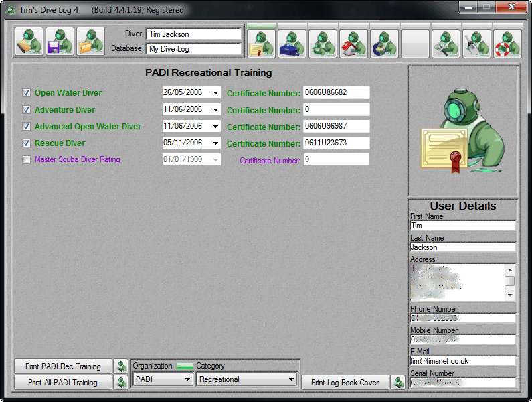Uncheck the Open Water Diver checkbox

pos(27,93)
